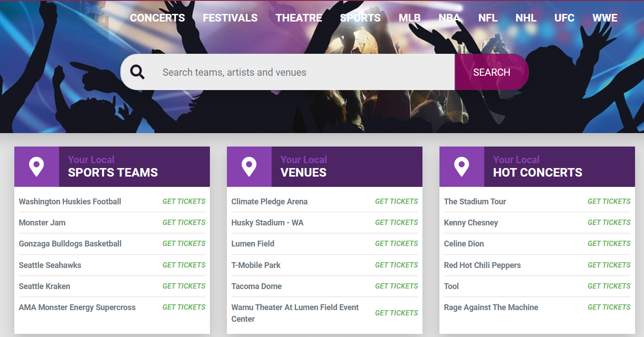Viewport: 644px width, 337px height.
Task: Get tickets for Seattle Kraken
Action: pyautogui.click(x=184, y=286)
